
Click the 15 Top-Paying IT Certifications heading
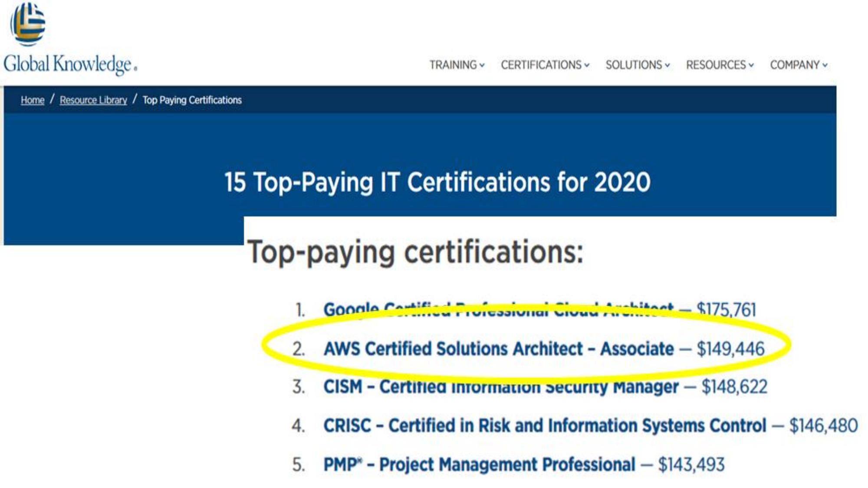(437, 182)
